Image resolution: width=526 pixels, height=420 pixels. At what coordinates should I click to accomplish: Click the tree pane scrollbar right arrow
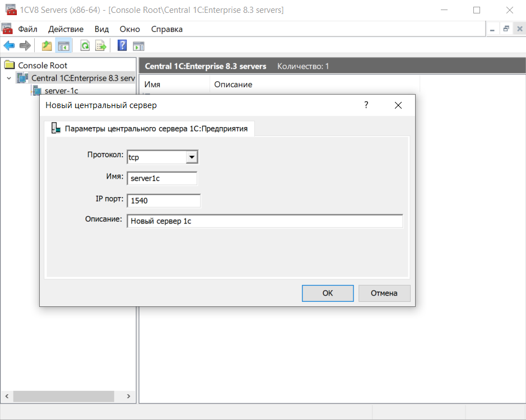click(128, 396)
